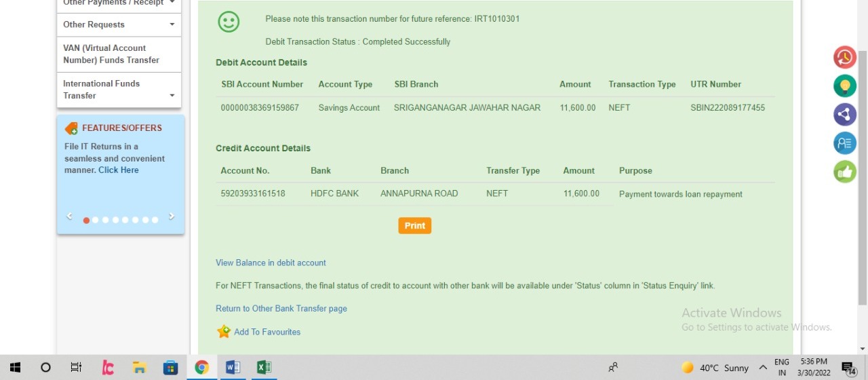Show next offer with right carousel arrow
Viewport: 868px width, 380px height.
[172, 216]
